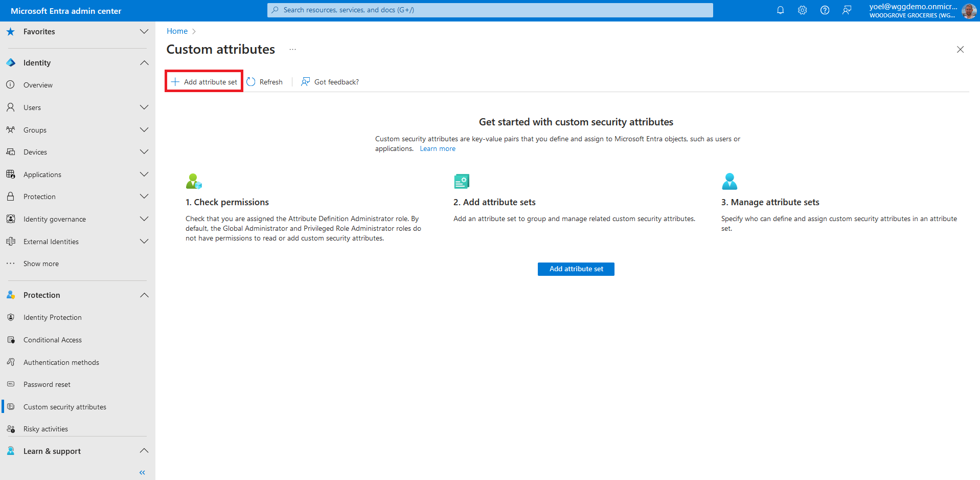Viewport: 980px width, 480px height.
Task: Click the user account avatar
Action: pos(968,11)
